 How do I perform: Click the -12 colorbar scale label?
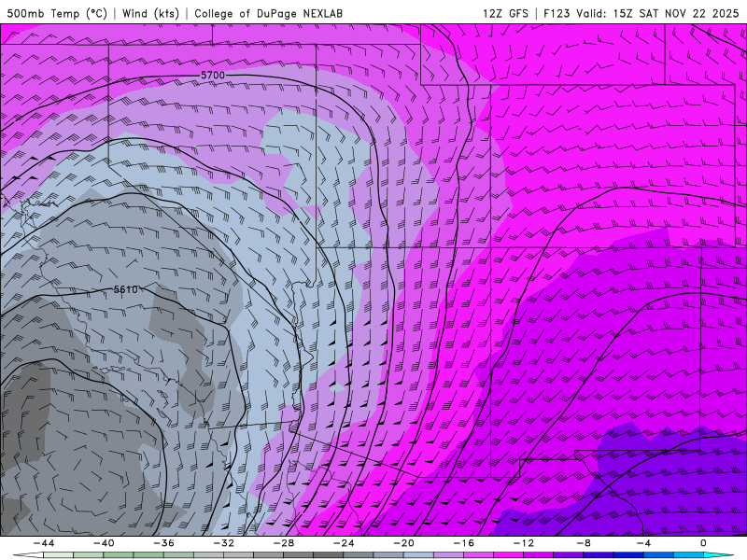point(524,543)
